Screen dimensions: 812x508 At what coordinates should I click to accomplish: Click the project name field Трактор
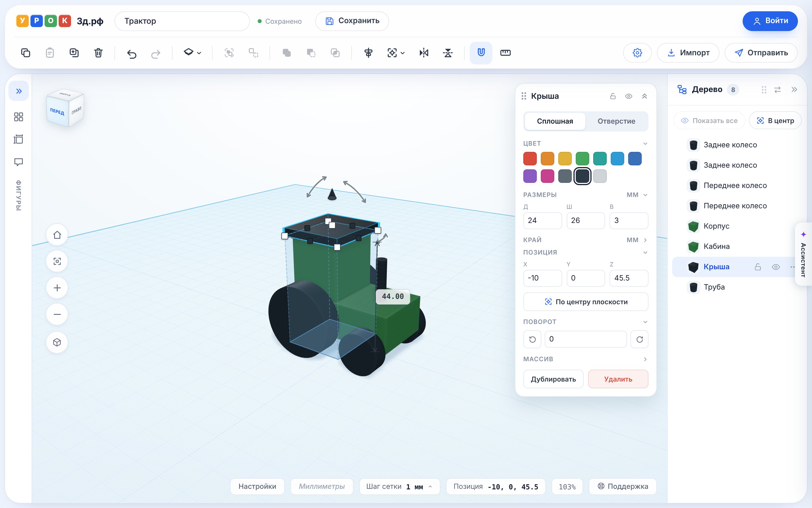(x=182, y=21)
